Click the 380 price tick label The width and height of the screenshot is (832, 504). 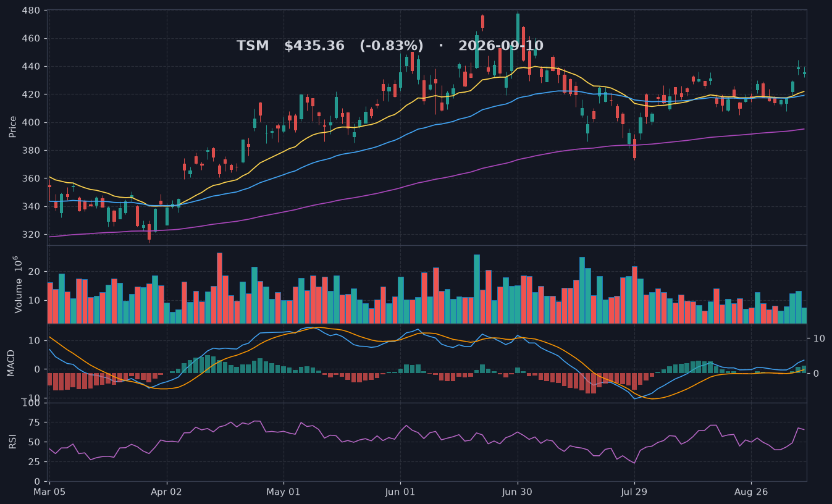point(32,151)
